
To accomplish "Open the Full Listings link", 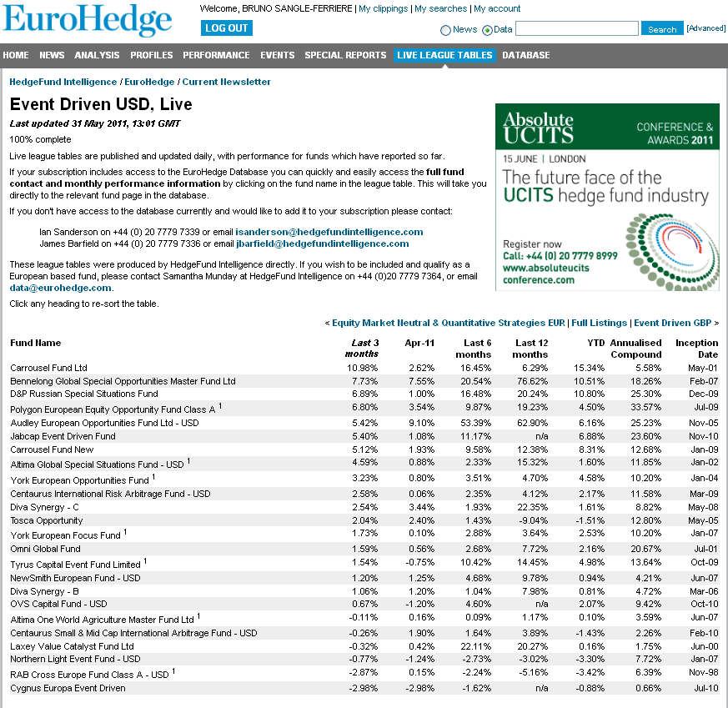I will (x=600, y=323).
